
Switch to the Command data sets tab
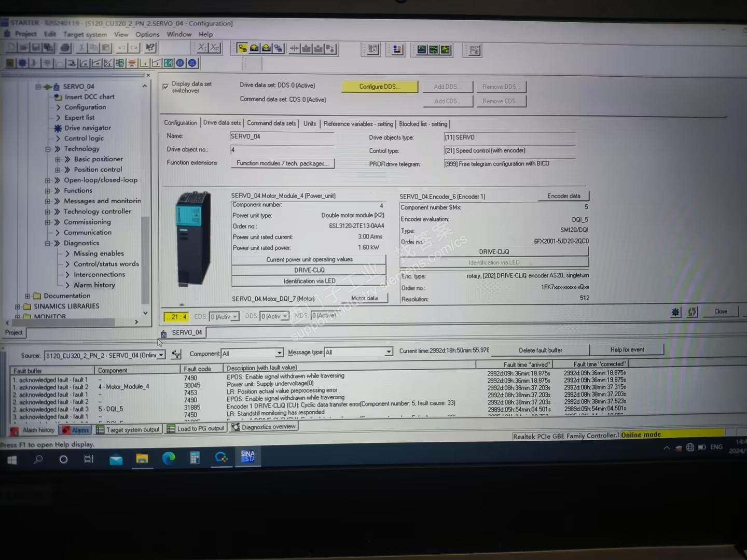click(x=271, y=123)
